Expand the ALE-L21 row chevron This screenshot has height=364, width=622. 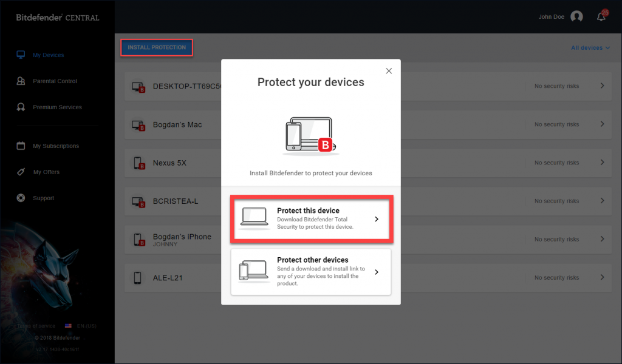(x=602, y=277)
